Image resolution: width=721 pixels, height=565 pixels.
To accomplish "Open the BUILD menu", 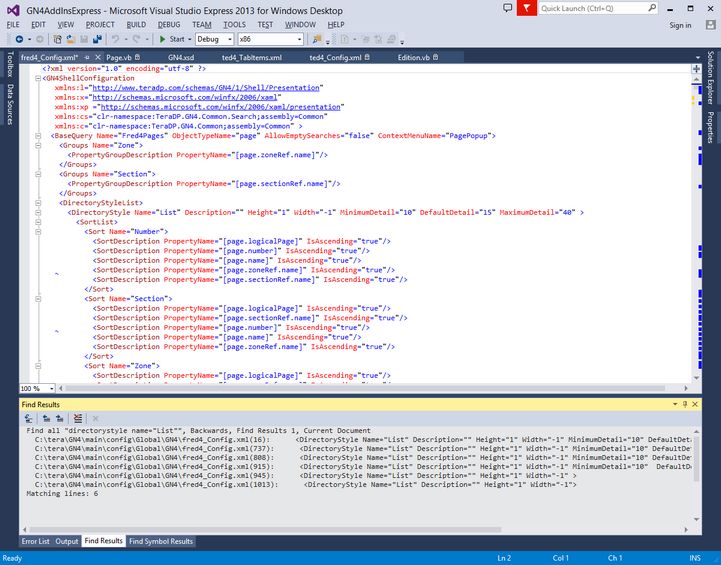I will [136, 25].
